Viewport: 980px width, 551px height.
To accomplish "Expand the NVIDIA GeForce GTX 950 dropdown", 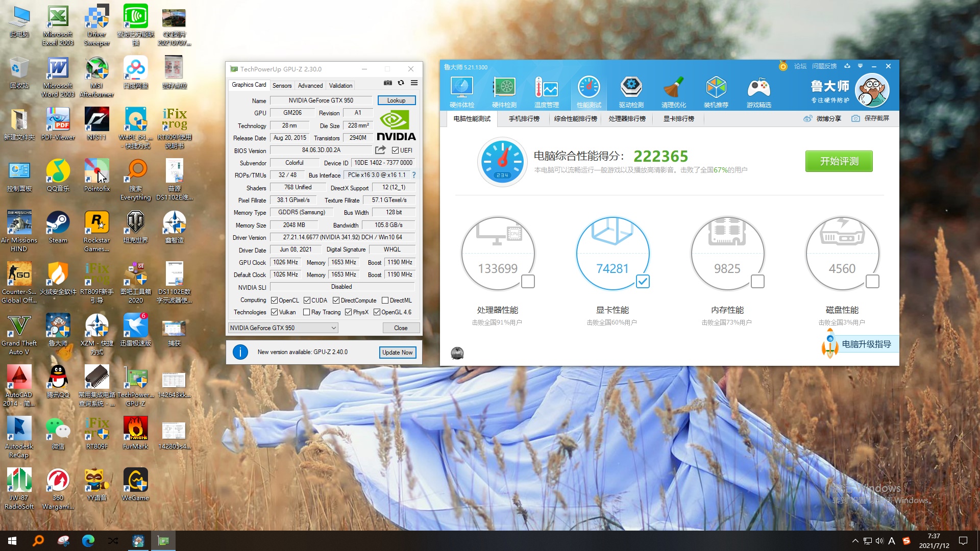I will pos(283,328).
